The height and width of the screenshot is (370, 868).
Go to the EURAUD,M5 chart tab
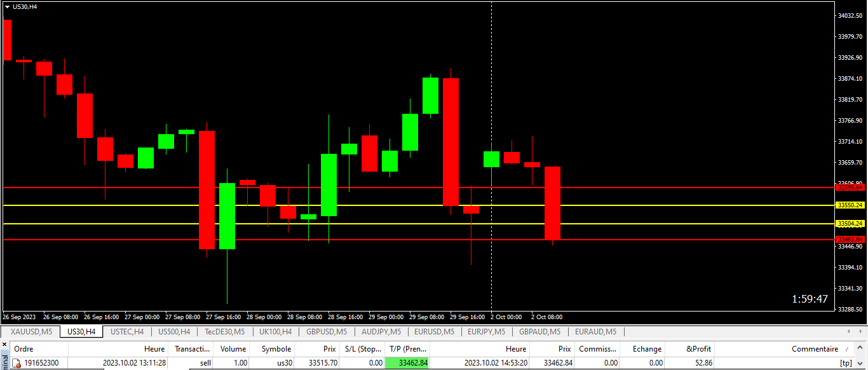595,332
